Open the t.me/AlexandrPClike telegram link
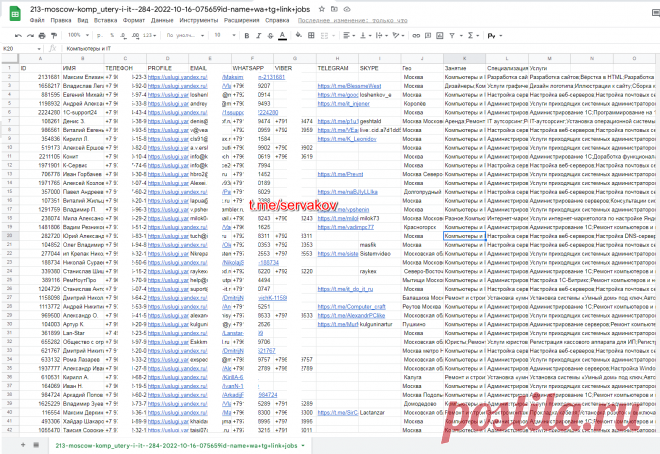 pyautogui.click(x=351, y=316)
